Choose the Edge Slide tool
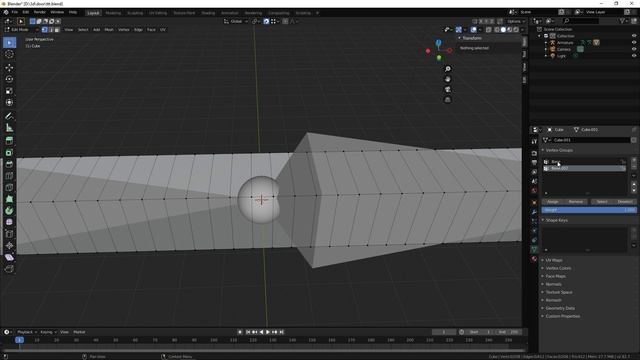 (x=9, y=234)
